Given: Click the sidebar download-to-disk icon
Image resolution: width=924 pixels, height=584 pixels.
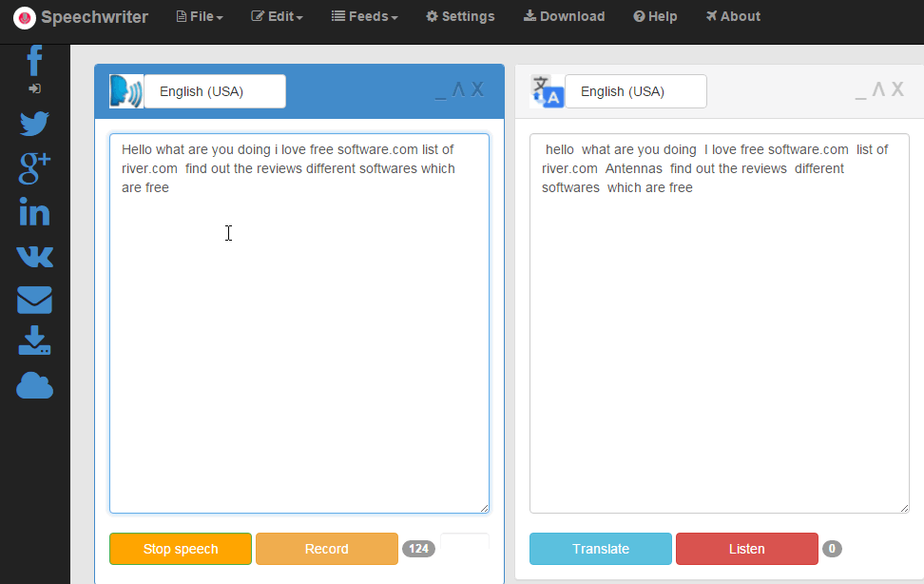Looking at the screenshot, I should click(35, 341).
